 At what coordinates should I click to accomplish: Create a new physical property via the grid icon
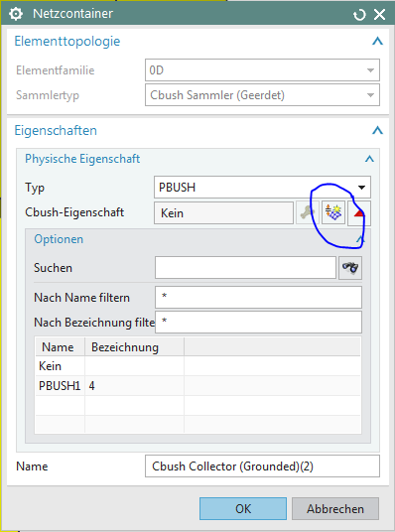coord(333,212)
